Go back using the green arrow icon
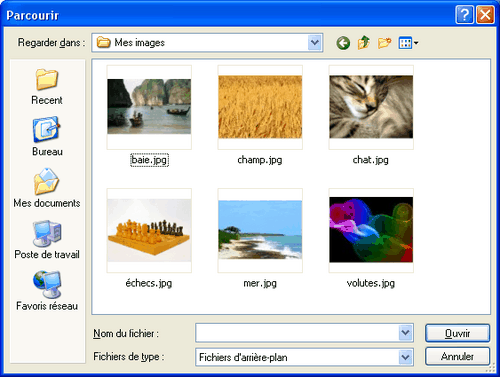 point(343,43)
